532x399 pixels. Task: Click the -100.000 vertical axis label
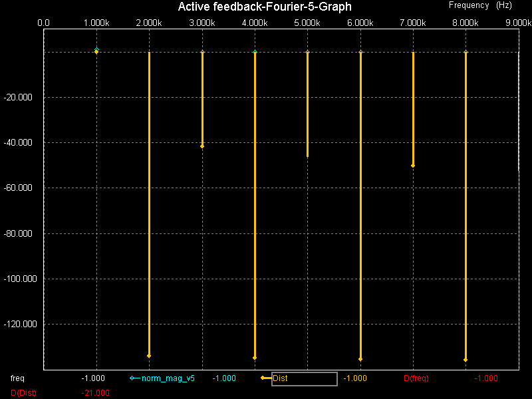(x=20, y=279)
